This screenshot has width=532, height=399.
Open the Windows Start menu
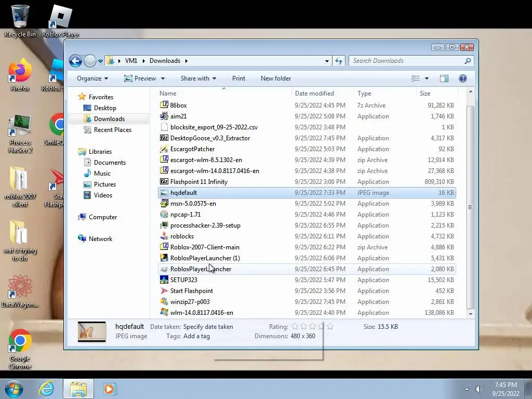(14, 389)
